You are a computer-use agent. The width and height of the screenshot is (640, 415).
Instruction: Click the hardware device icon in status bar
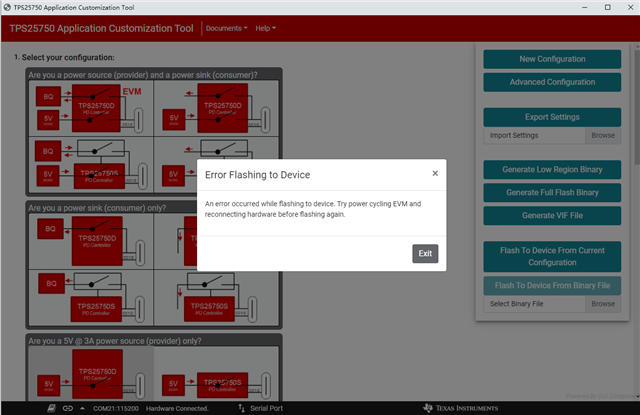click(51, 408)
